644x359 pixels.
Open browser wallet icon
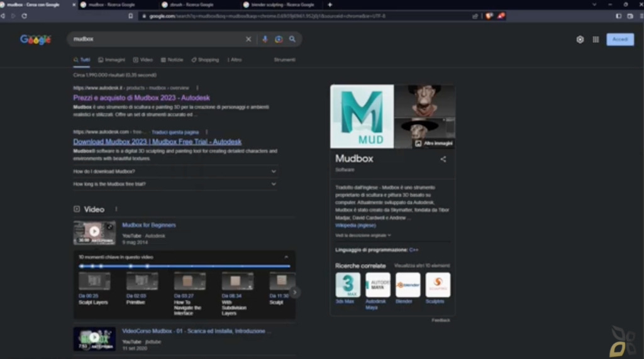tap(630, 16)
